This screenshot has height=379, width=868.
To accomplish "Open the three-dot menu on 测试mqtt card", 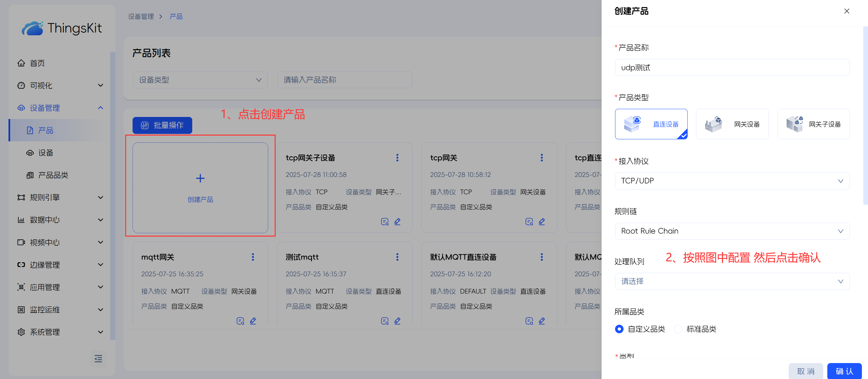I will pos(397,257).
